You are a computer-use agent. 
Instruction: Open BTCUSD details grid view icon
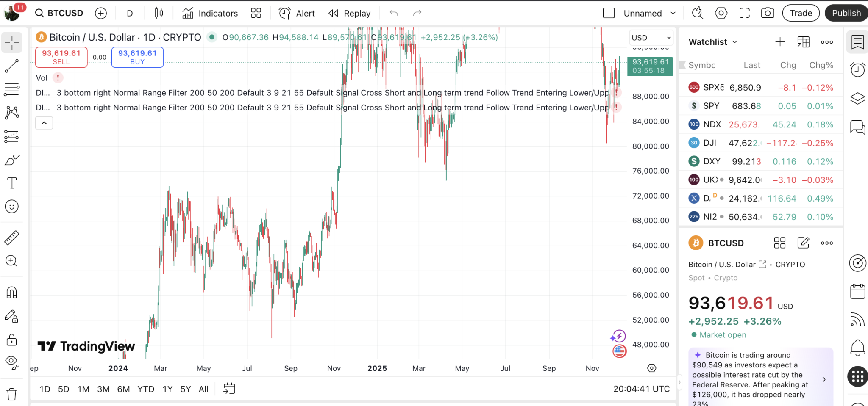(x=780, y=243)
